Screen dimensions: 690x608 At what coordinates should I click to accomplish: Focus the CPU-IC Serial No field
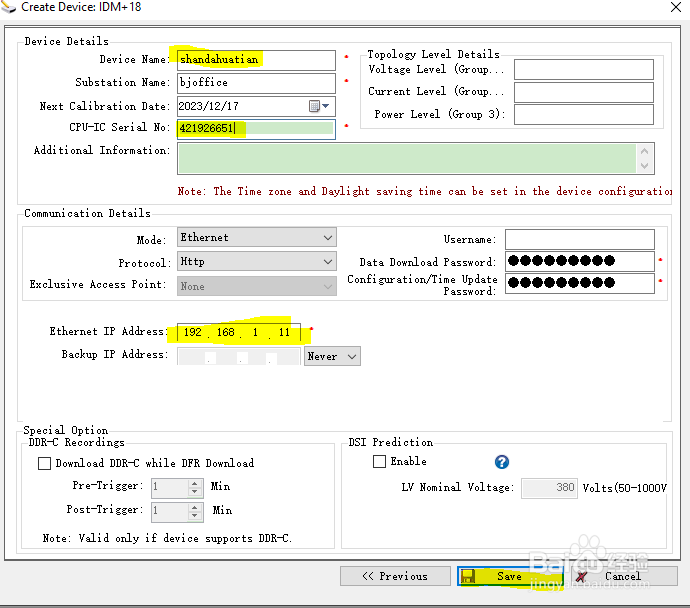[256, 129]
